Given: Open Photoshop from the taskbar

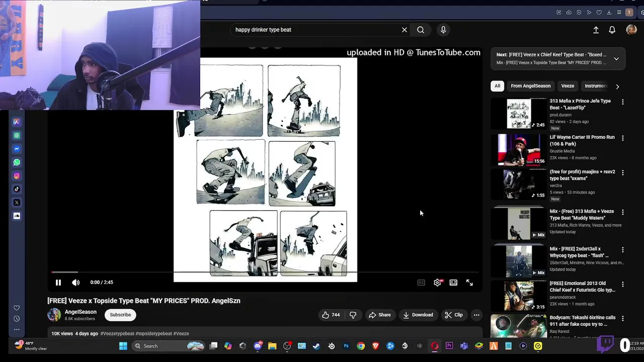Looking at the screenshot, I should (x=346, y=346).
